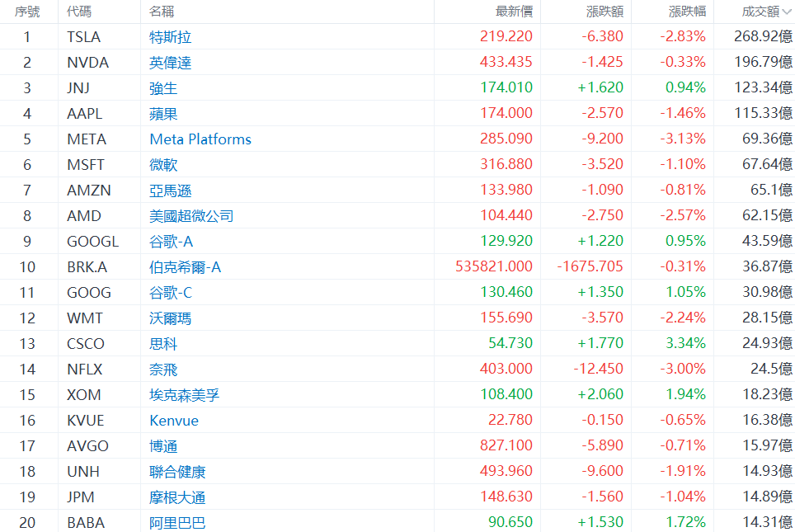
Task: Open 美國超微公司 details
Action: pyautogui.click(x=191, y=216)
